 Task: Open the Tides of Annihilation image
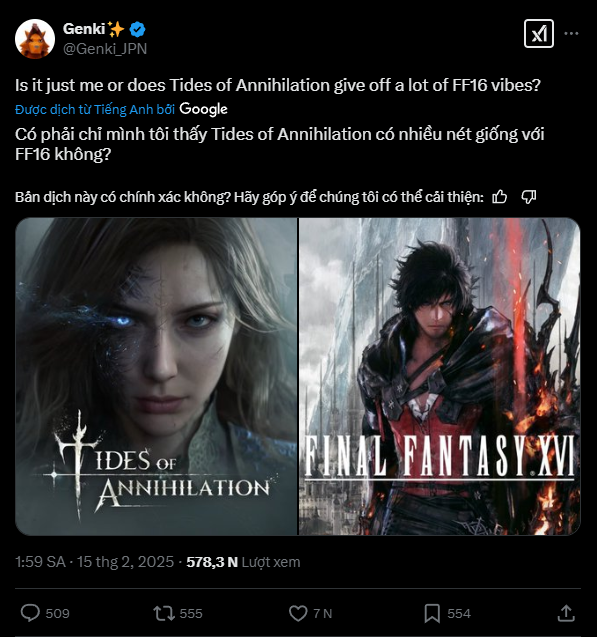[156, 377]
